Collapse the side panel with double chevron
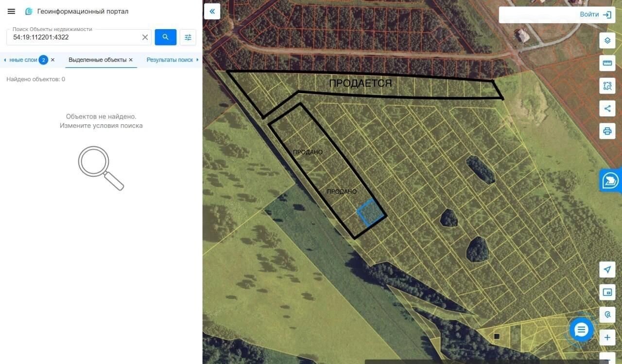The height and width of the screenshot is (364, 622). click(212, 11)
